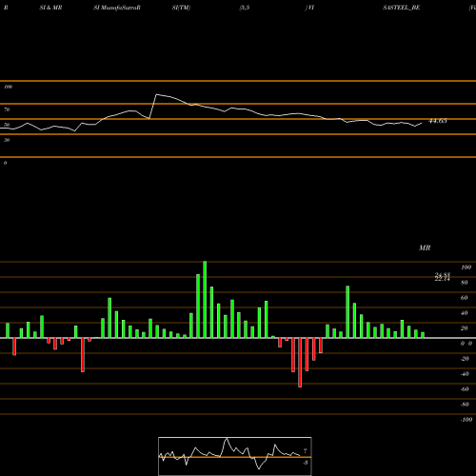The width and height of the screenshot is (476, 476).
Task: Click the MR axis label -100
Action: [x=466, y=420]
